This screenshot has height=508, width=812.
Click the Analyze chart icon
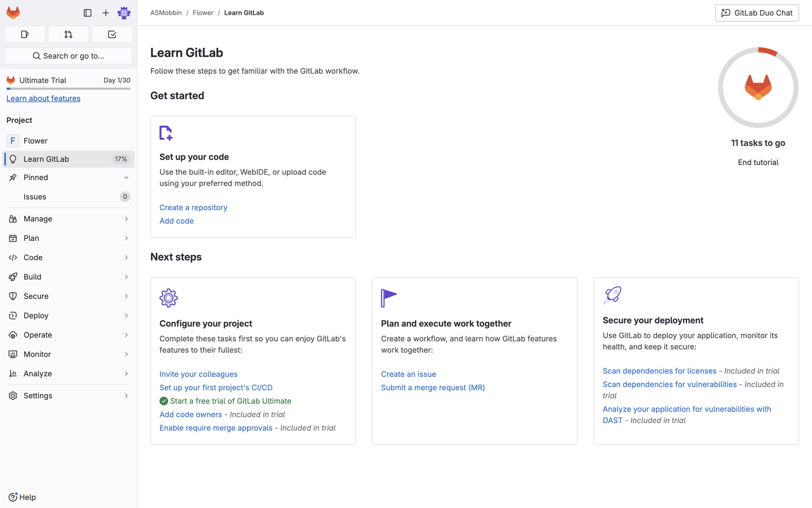[x=13, y=373]
